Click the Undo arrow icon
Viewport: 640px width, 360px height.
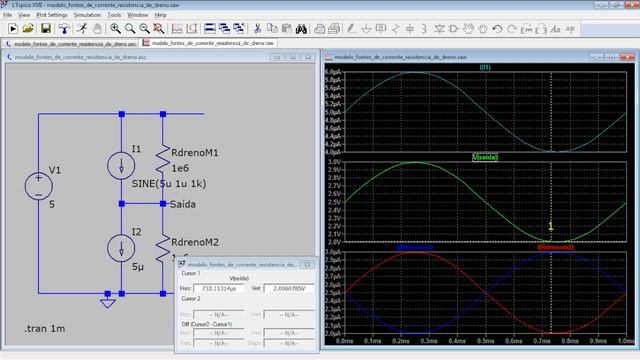tap(497, 29)
